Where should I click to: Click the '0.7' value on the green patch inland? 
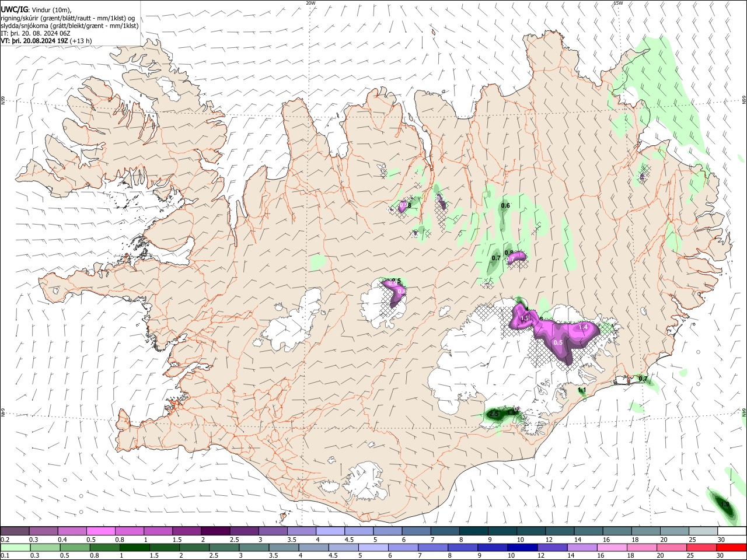click(496, 258)
